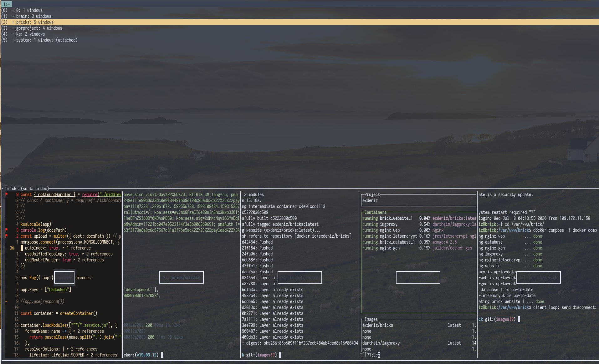Image resolution: width=599 pixels, height=364 pixels.
Task: Expand the 'gorproject' session plus sign
Action: pos(13,28)
